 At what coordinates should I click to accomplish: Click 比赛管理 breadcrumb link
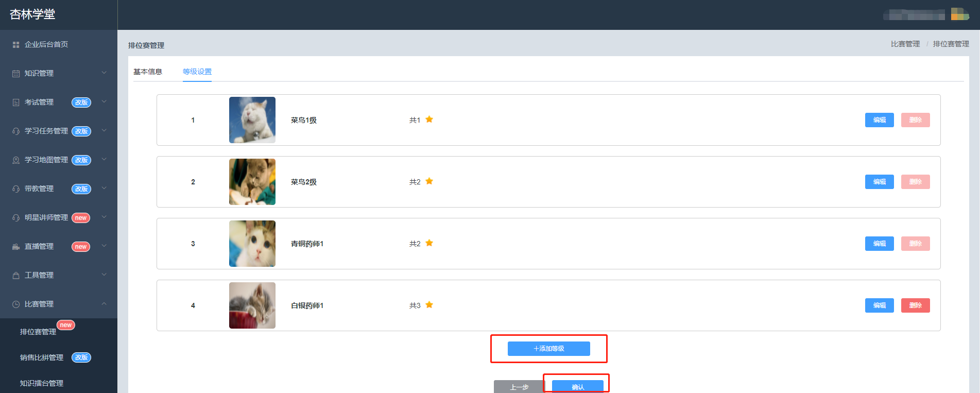pyautogui.click(x=905, y=44)
